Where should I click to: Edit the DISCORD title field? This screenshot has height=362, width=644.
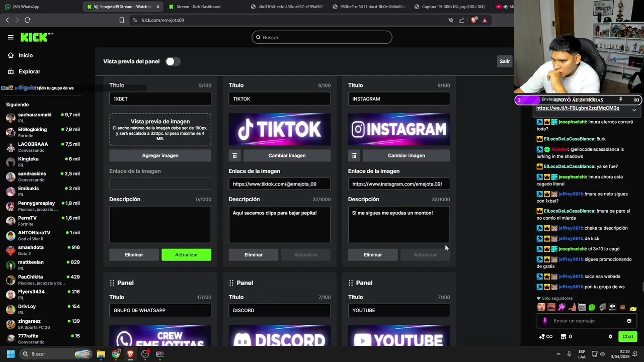(279, 310)
